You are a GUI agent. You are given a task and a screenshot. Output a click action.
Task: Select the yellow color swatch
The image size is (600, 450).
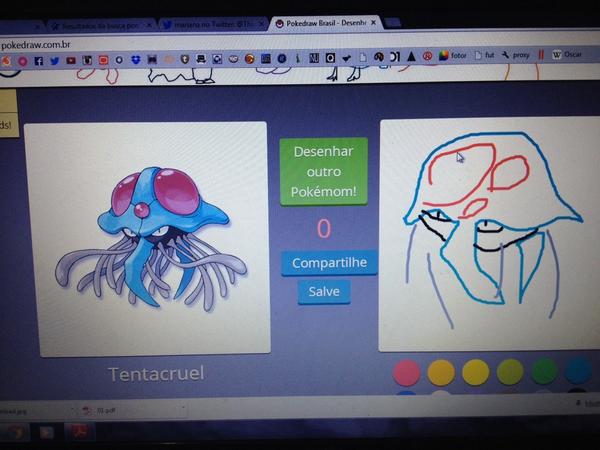point(475,372)
